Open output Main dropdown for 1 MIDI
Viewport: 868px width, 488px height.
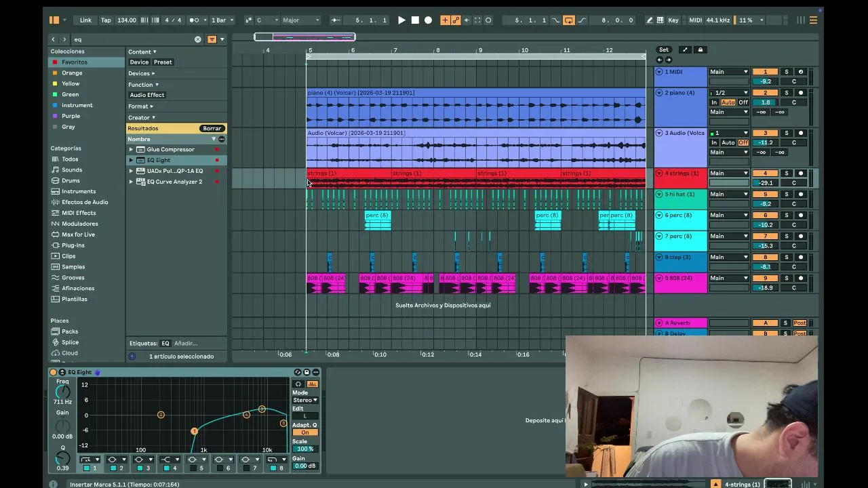(728, 72)
